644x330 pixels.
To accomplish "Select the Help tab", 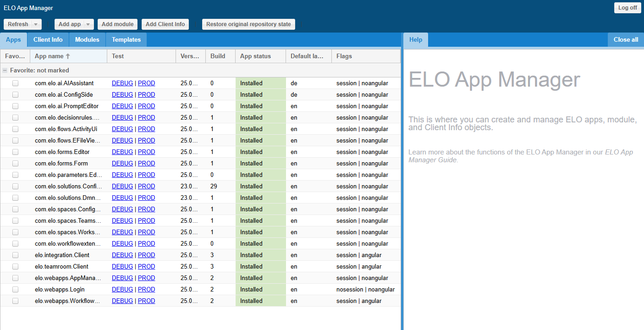I will [416, 40].
